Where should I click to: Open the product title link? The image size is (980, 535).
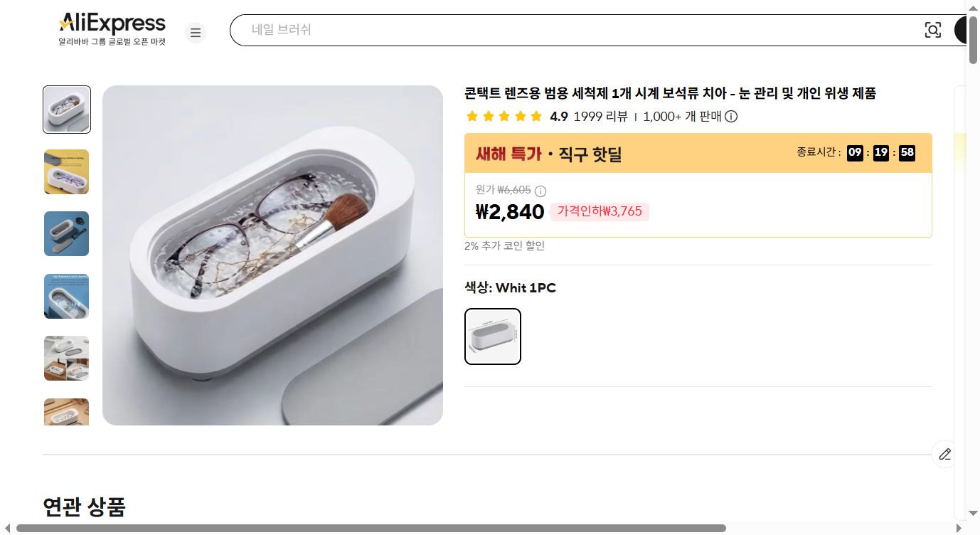click(669, 93)
